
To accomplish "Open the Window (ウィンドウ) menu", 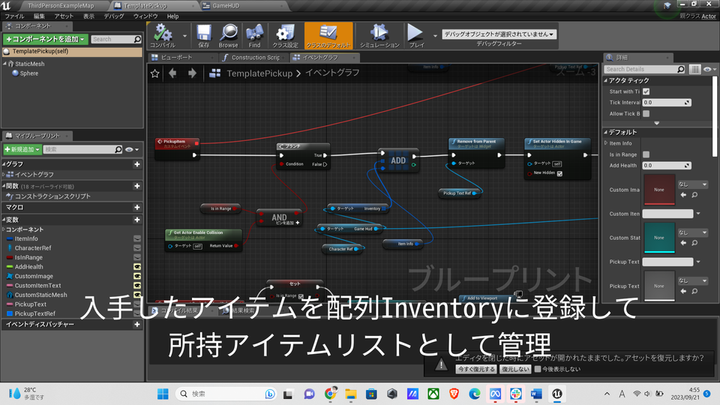I will (x=145, y=17).
